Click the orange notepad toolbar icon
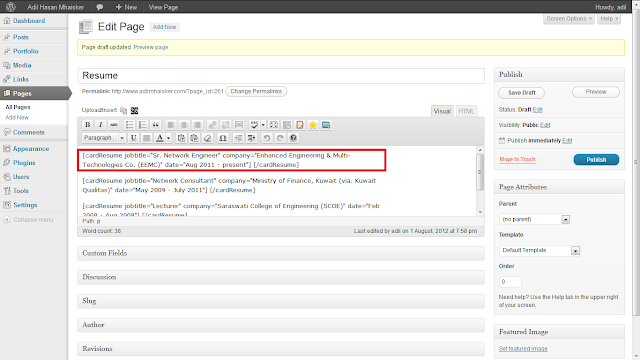The image size is (640, 360). pos(300,125)
